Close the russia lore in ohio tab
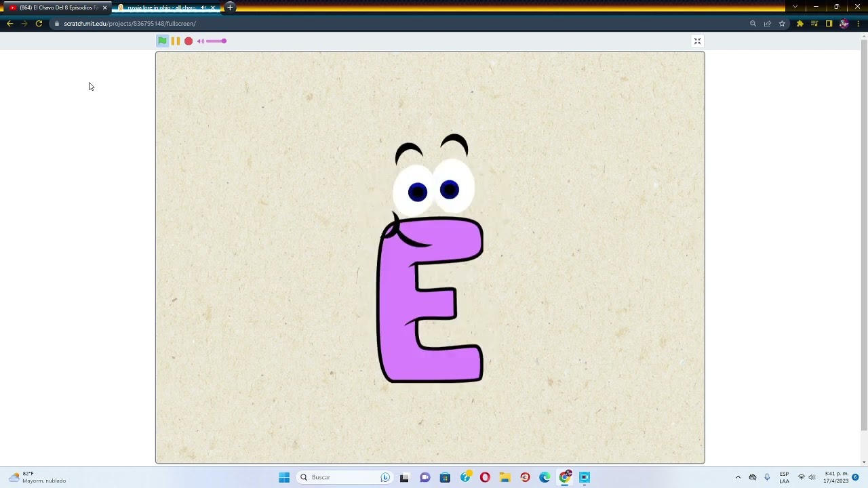 [213, 7]
